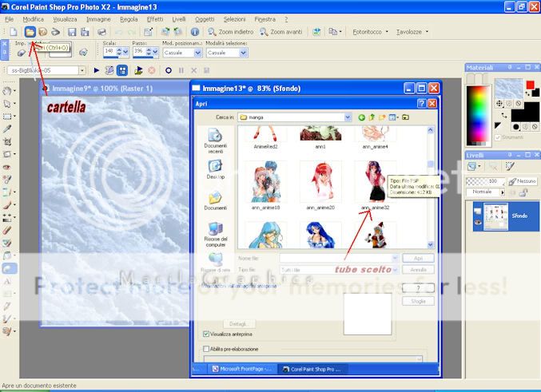Open a file with the Apri toolbar icon
The image size is (541, 392).
30,32
